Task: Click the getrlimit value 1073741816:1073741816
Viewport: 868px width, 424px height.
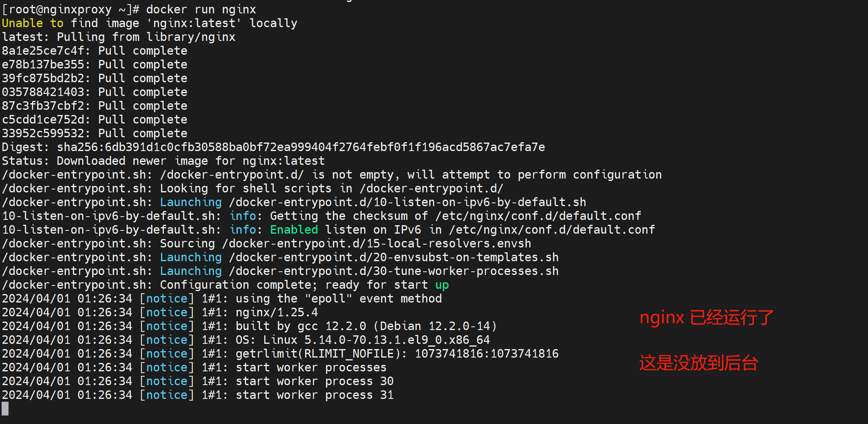Action: tap(486, 354)
